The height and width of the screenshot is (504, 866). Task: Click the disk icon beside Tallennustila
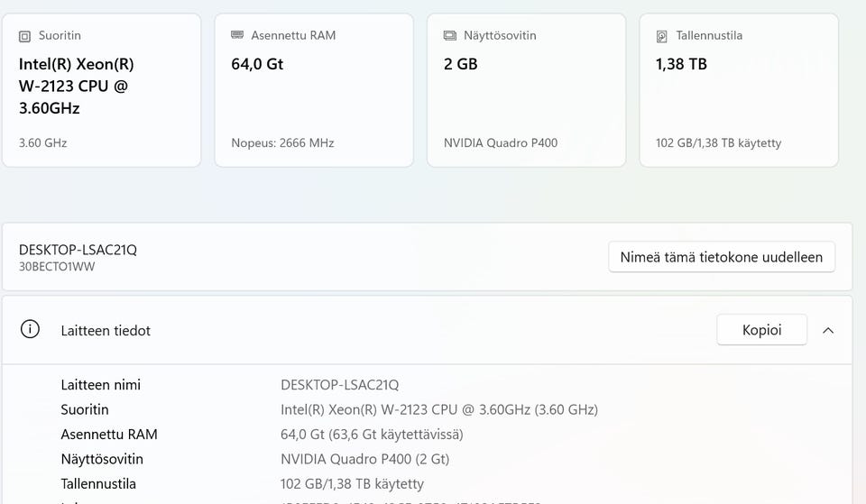(x=661, y=36)
